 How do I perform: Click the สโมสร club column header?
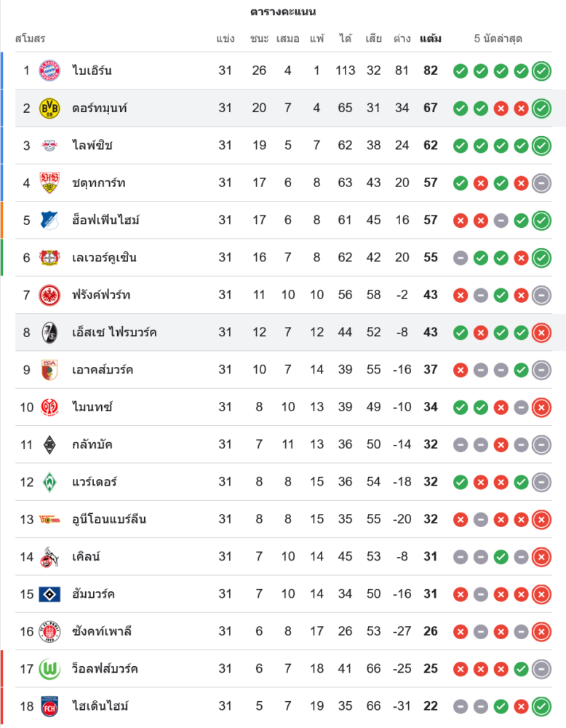(x=30, y=39)
